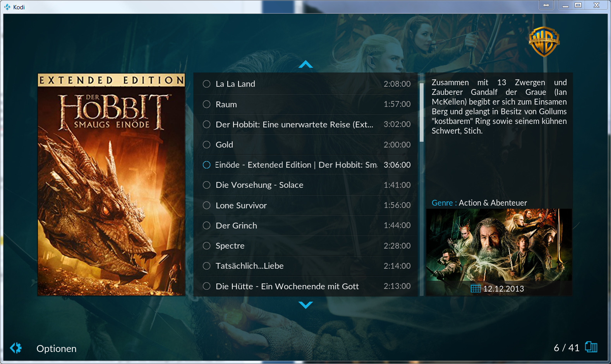This screenshot has height=364, width=611.
Task: Toggle watched circle for Raum
Action: (207, 104)
